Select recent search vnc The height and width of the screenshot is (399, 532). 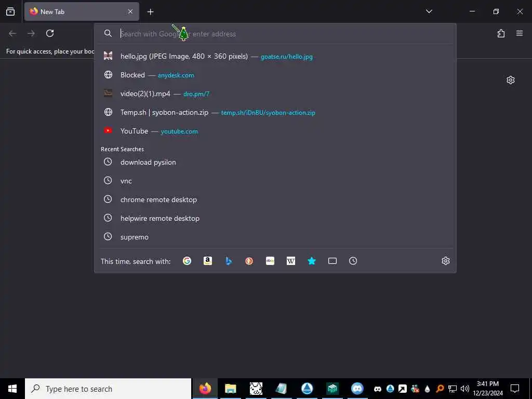275,181
